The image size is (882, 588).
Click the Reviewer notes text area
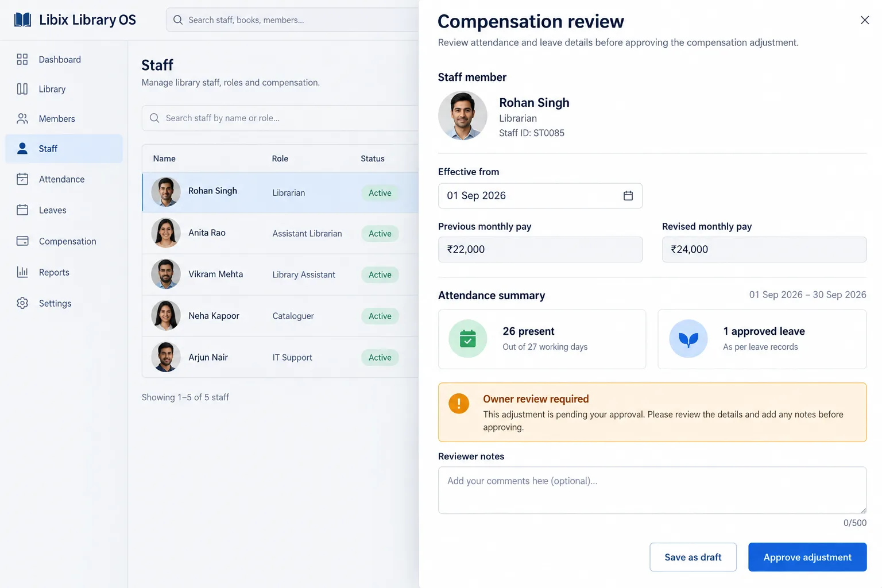[x=652, y=490]
